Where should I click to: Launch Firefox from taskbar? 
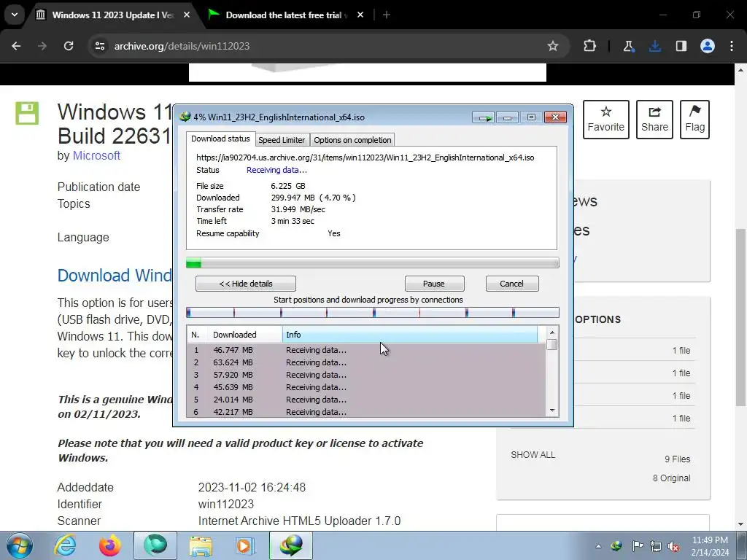(x=110, y=545)
